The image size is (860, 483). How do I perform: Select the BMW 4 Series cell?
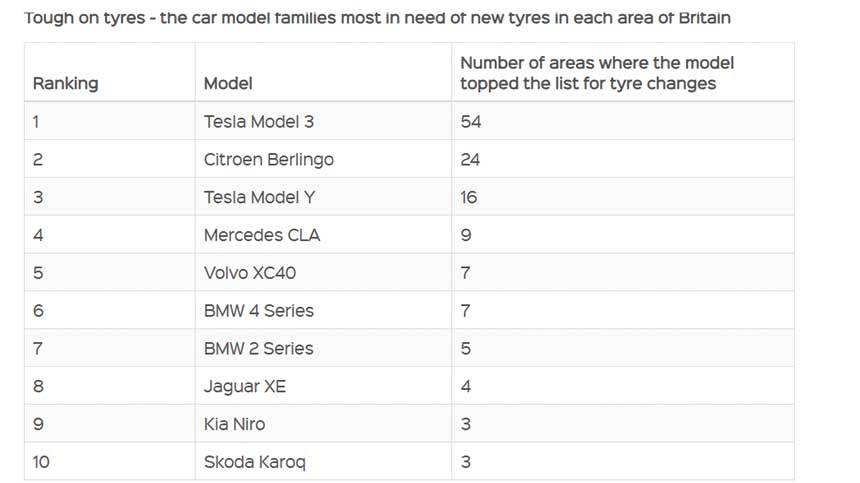click(259, 311)
